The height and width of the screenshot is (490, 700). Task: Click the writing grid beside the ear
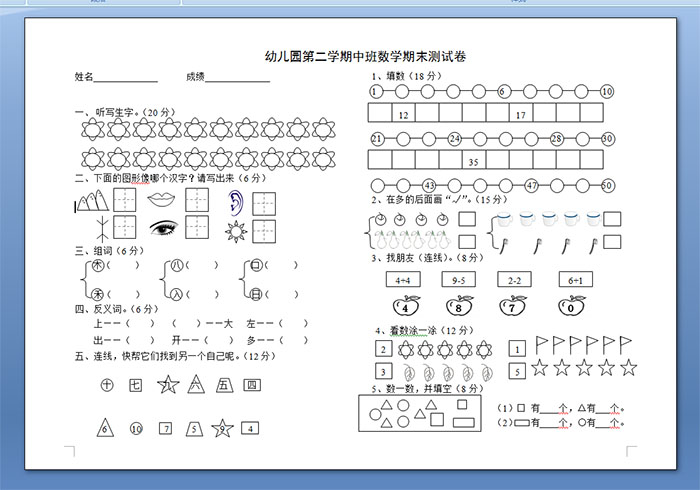(x=264, y=204)
